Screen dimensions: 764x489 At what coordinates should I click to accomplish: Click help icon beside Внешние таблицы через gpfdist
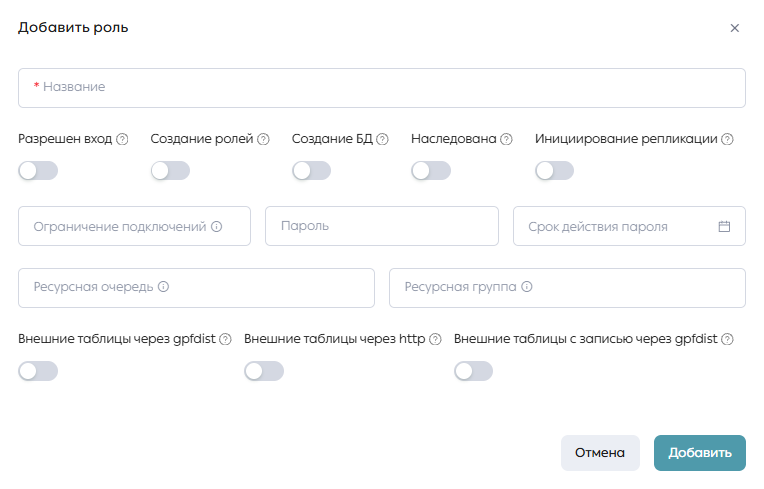pyautogui.click(x=225, y=339)
